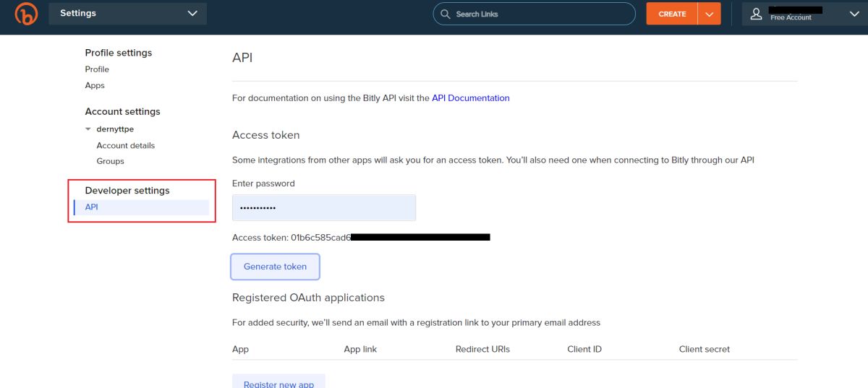Open the arrow dropdown beside CREATE
Screen dimensions: 868x388
[710, 14]
